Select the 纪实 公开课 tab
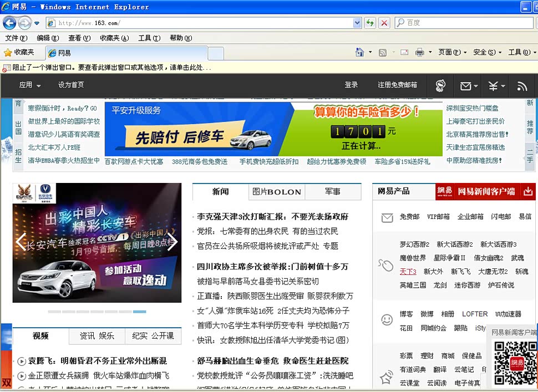This screenshot has height=392, width=538. pyautogui.click(x=153, y=336)
